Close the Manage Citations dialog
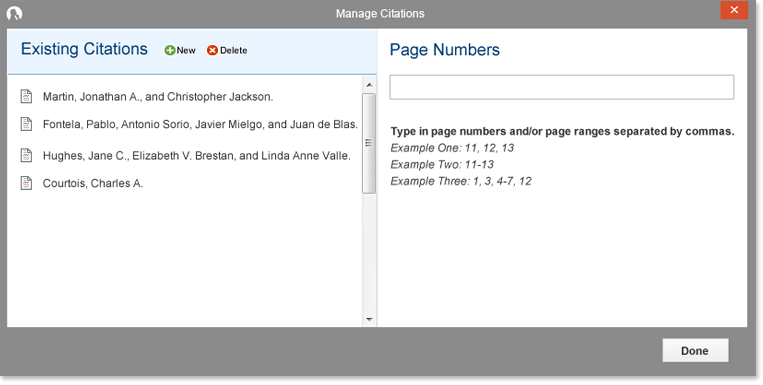 pyautogui.click(x=734, y=10)
